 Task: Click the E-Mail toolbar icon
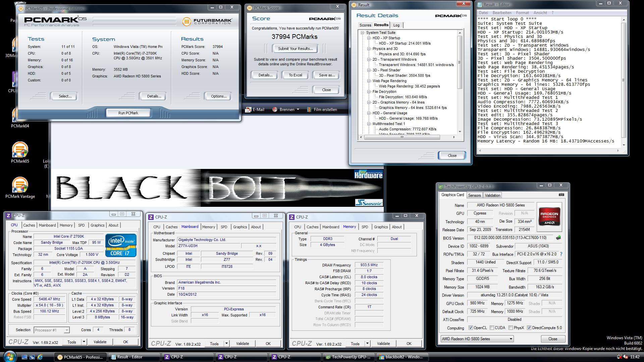pyautogui.click(x=248, y=110)
